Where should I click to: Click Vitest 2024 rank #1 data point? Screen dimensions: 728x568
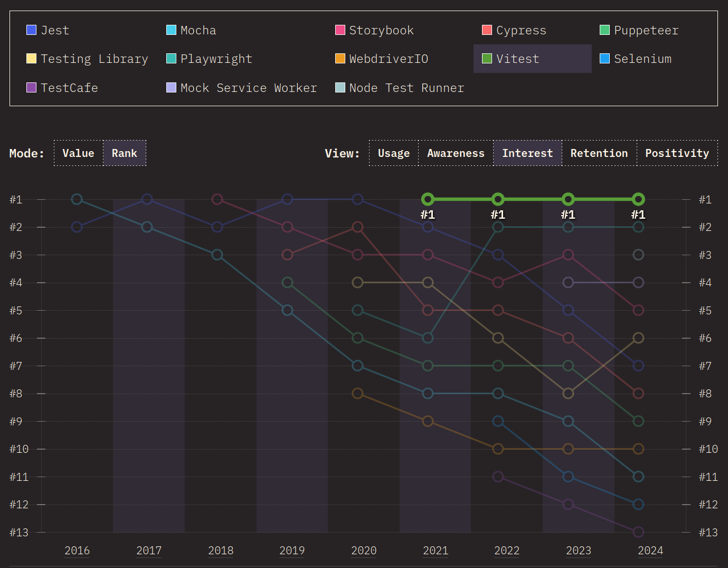(x=638, y=199)
